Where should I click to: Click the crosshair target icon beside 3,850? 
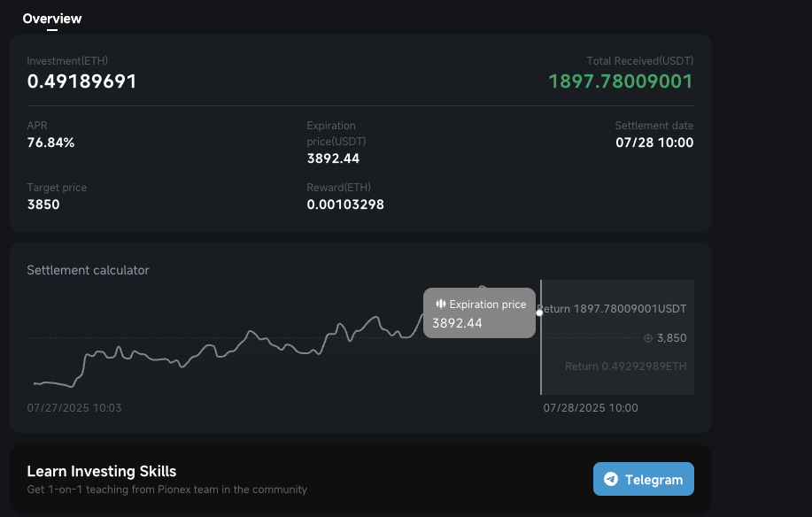coord(648,338)
